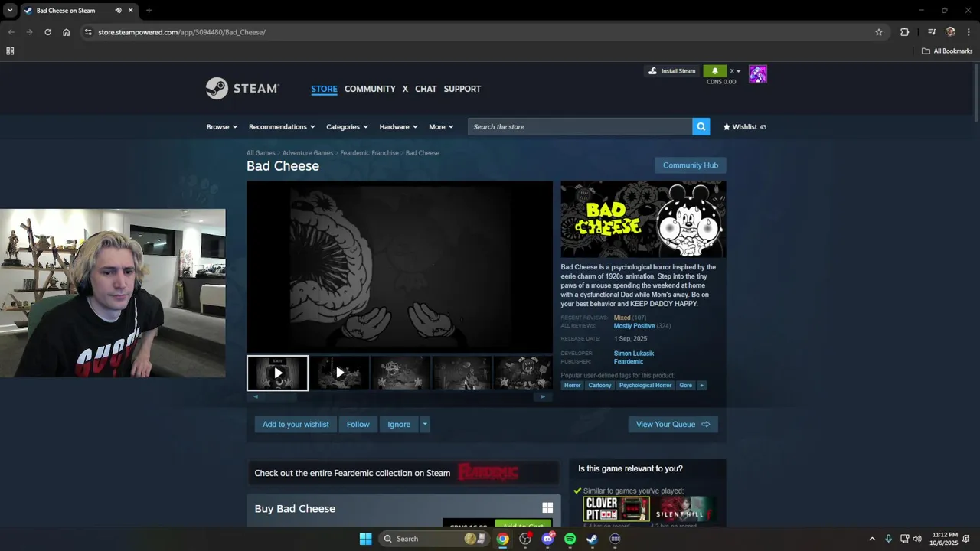Image resolution: width=980 pixels, height=551 pixels.
Task: Select the COMMUNITY navigation tab
Action: [x=370, y=89]
